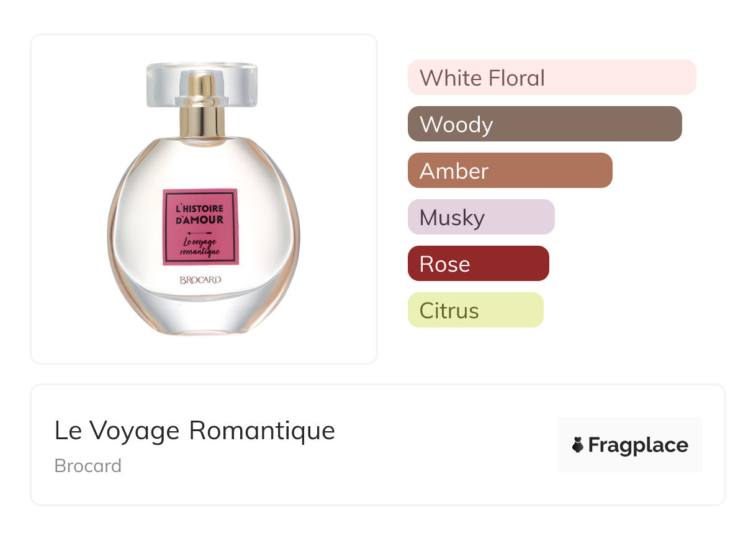Click the perfume bottle image
Screen dimensions: 756x536
tap(204, 199)
